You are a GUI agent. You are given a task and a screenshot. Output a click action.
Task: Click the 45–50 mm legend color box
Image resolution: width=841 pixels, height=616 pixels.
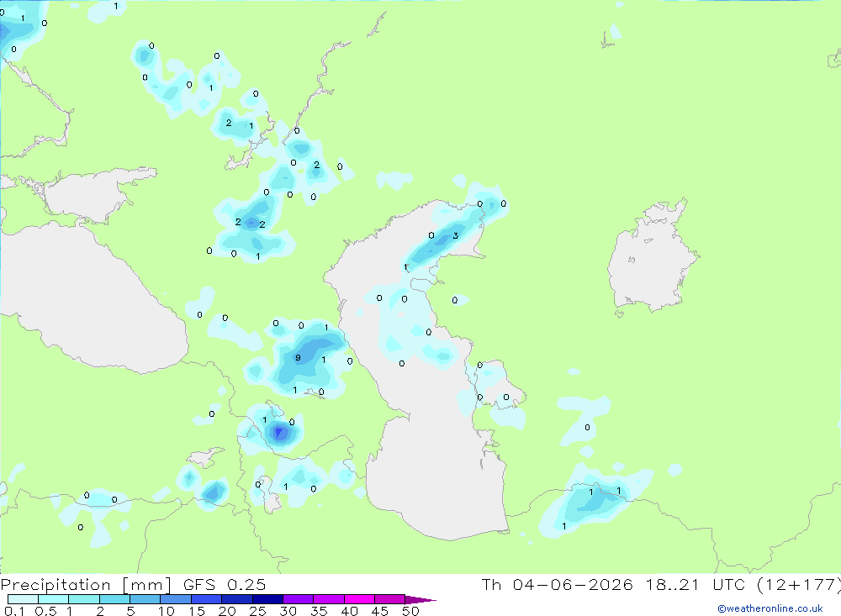point(390,599)
